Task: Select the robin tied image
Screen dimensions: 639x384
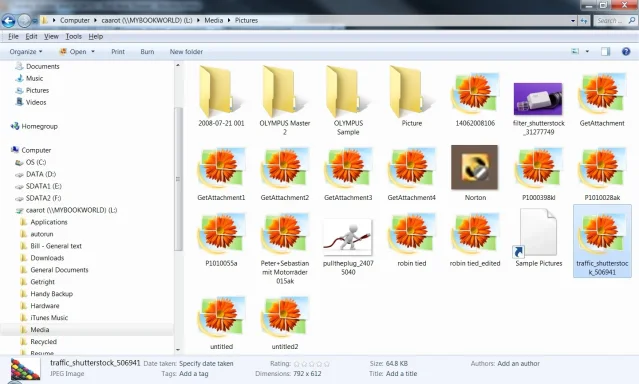Action: [412, 240]
